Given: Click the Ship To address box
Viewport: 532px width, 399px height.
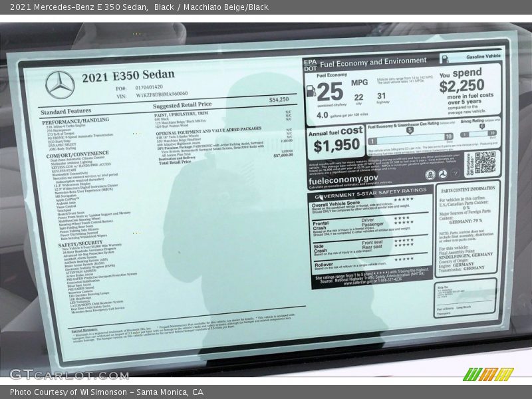Looking at the screenshot, I should [465, 298].
